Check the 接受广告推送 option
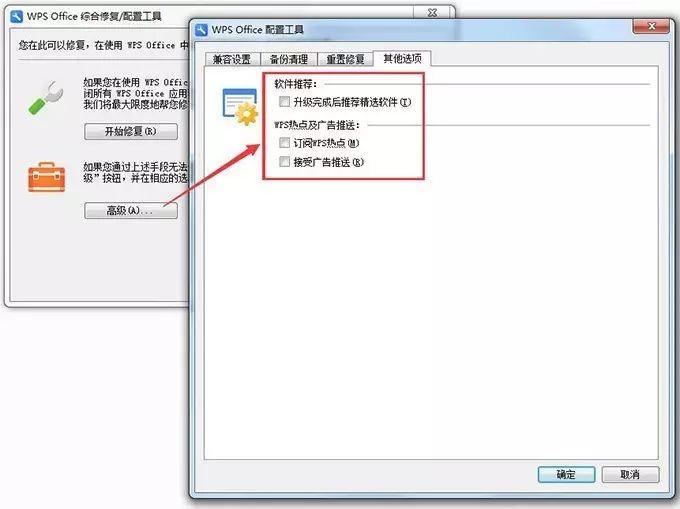The image size is (680, 509). [x=284, y=162]
